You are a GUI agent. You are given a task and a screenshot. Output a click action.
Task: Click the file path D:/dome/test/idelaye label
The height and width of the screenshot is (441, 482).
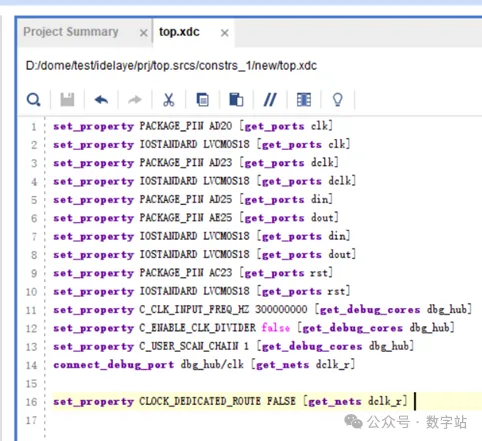pos(171,66)
